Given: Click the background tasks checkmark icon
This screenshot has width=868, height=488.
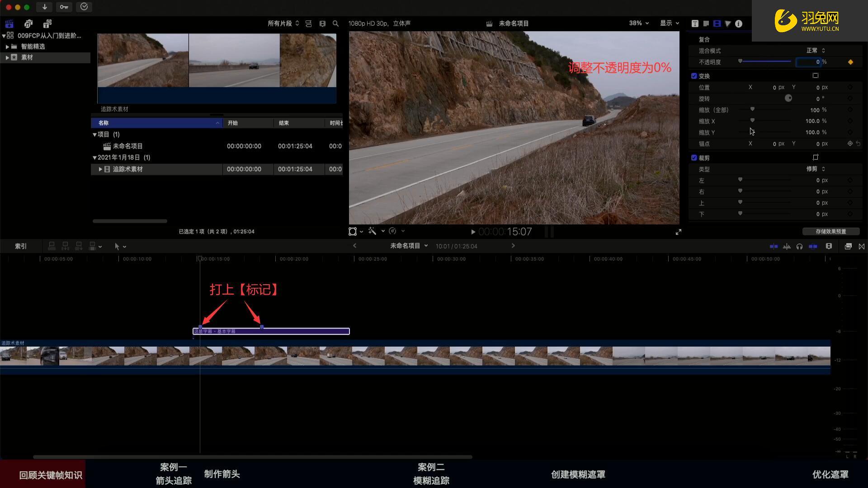Looking at the screenshot, I should point(84,7).
